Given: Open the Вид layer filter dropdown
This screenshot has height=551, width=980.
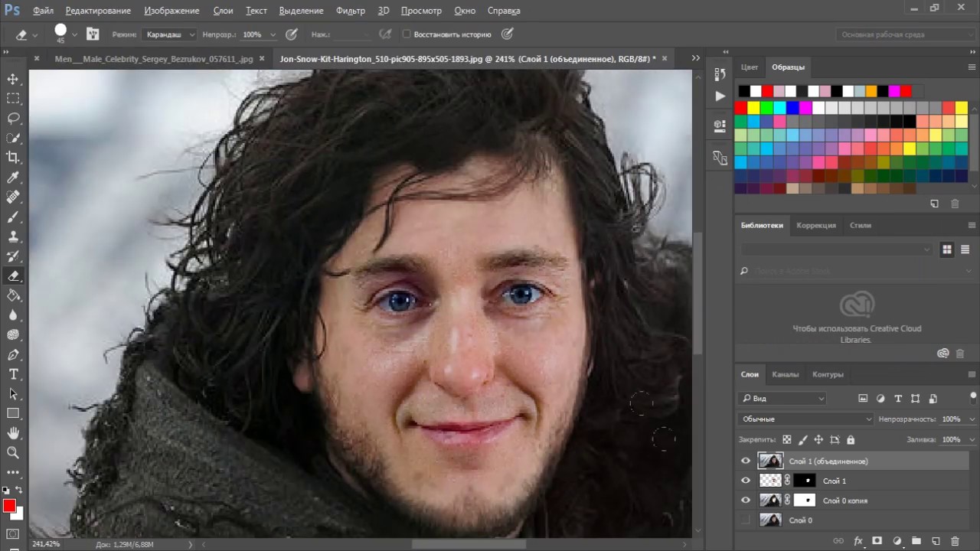Looking at the screenshot, I should (x=782, y=398).
